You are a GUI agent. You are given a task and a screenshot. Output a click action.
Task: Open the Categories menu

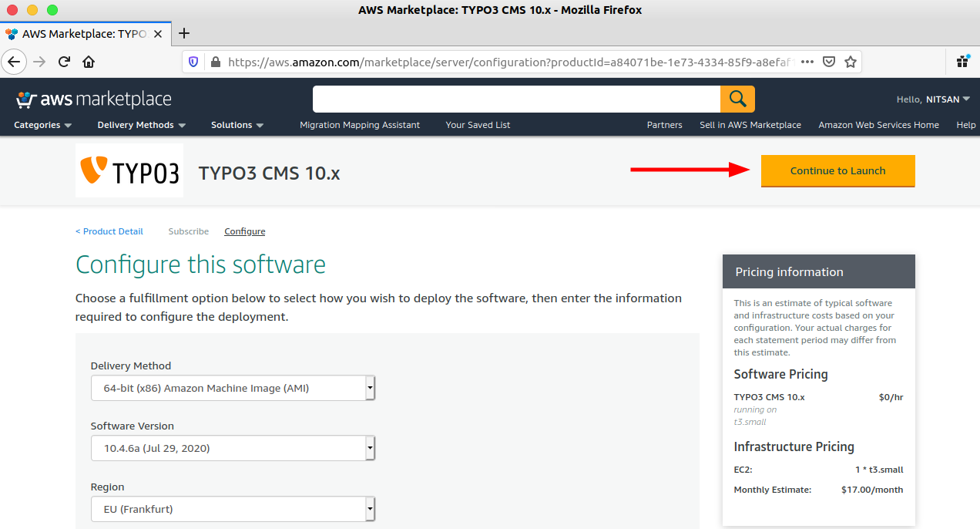42,125
